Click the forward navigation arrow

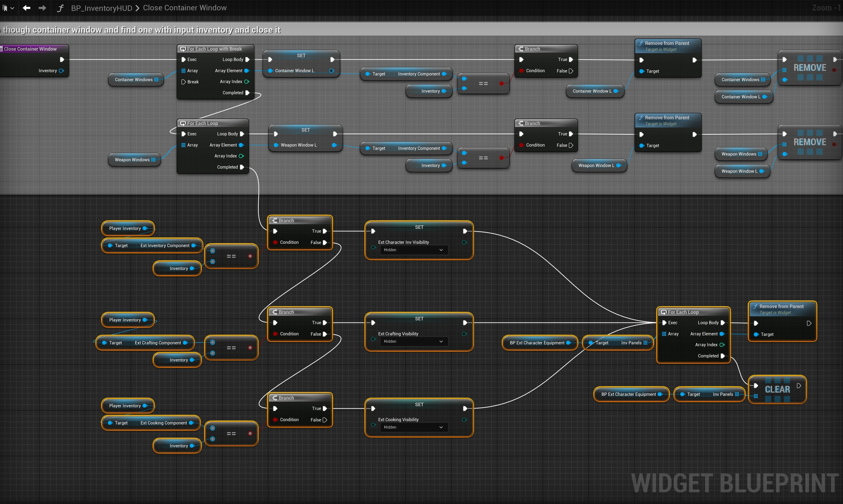pyautogui.click(x=42, y=8)
